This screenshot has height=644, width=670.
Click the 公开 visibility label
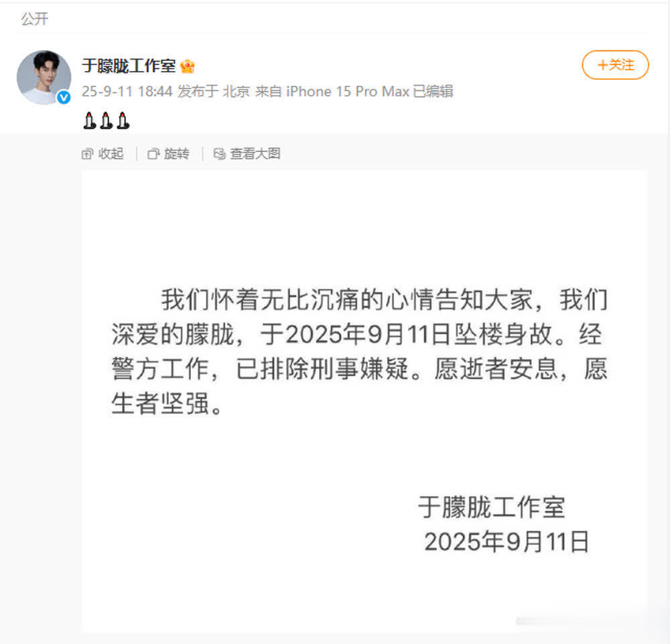coord(35,19)
